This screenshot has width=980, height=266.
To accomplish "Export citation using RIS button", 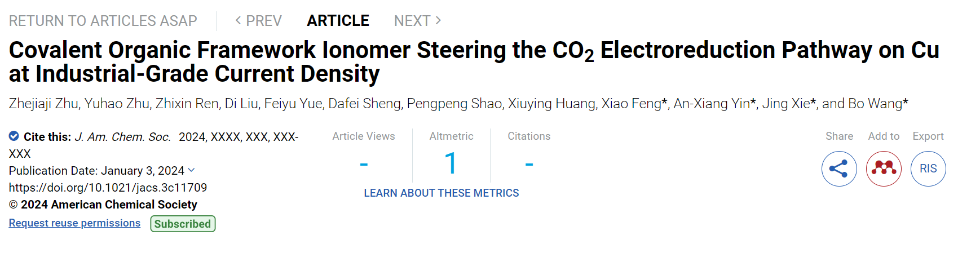I will coord(928,169).
